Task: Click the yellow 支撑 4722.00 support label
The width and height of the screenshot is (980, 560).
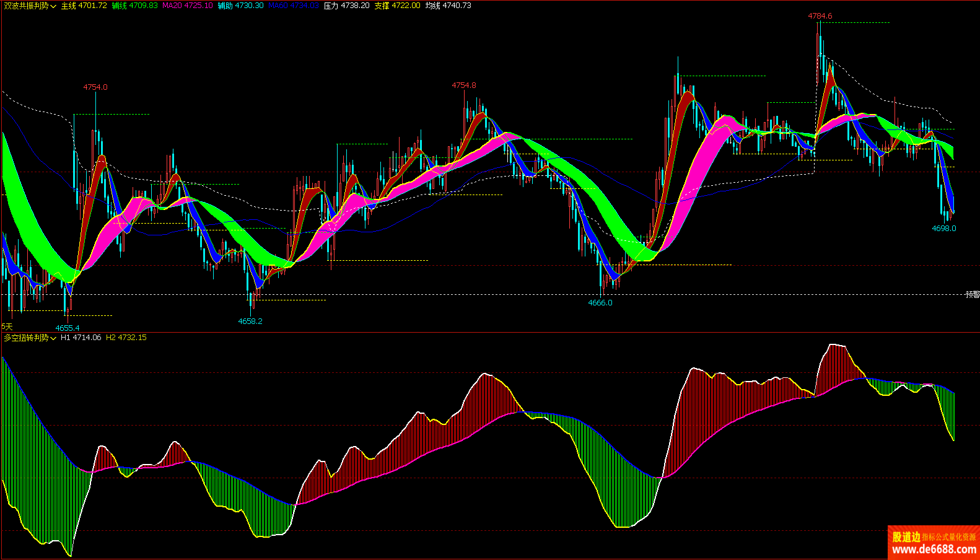Action: click(x=397, y=6)
